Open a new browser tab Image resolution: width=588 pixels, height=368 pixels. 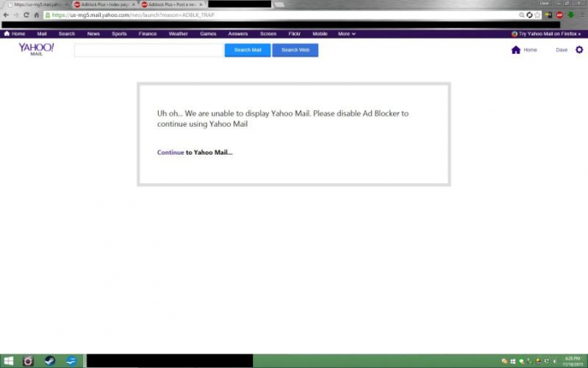point(279,4)
